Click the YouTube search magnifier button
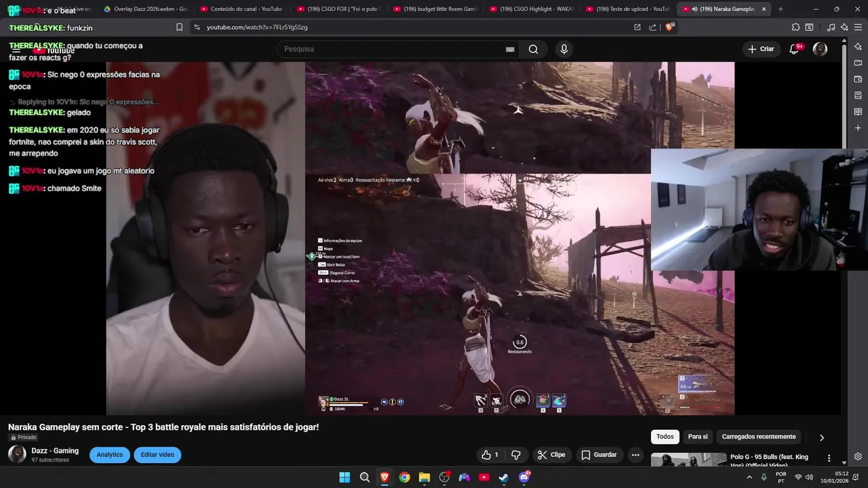868x488 pixels. click(x=534, y=49)
